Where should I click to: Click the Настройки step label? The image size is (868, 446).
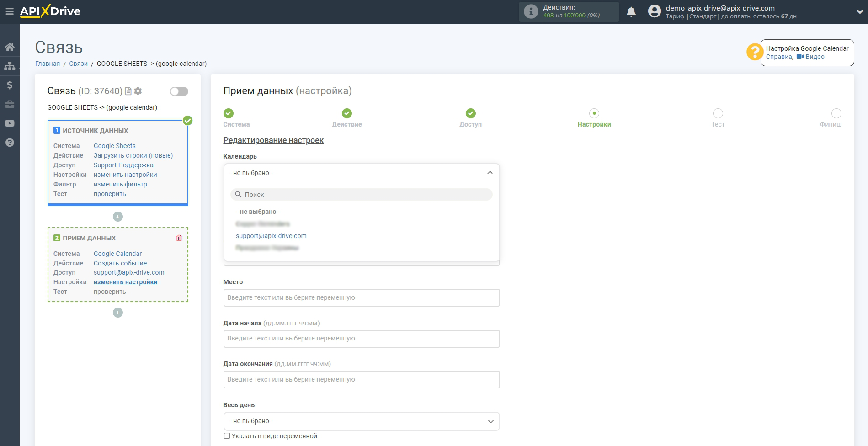pos(594,124)
